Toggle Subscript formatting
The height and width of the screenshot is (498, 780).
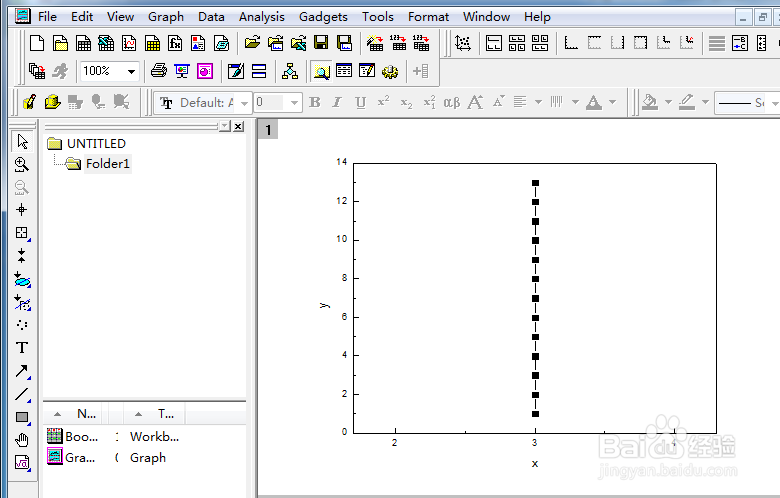(406, 102)
